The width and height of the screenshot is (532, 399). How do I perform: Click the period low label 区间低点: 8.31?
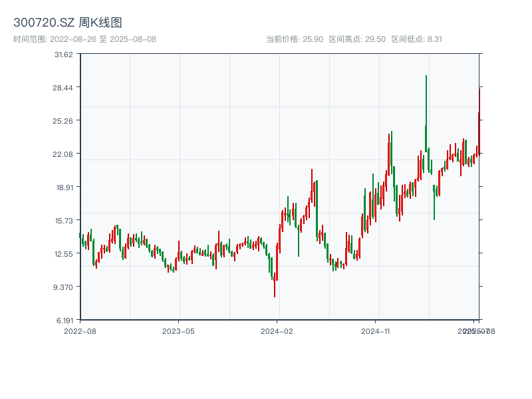(417, 39)
